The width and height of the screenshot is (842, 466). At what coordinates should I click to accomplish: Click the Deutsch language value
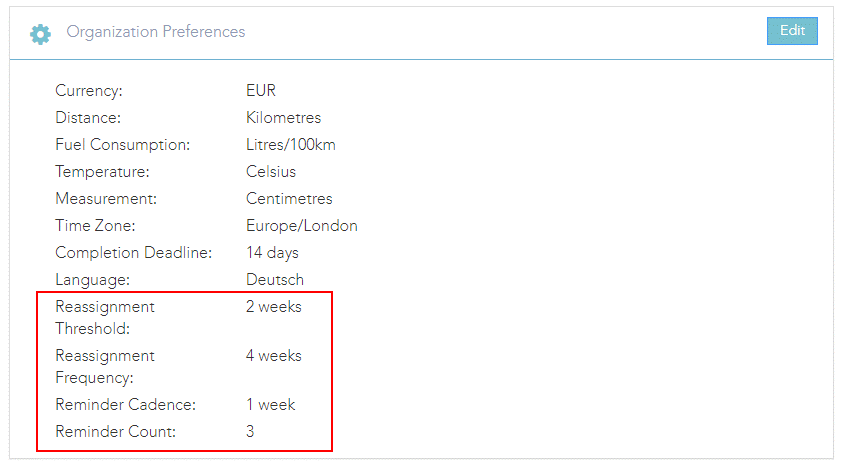[x=275, y=280]
